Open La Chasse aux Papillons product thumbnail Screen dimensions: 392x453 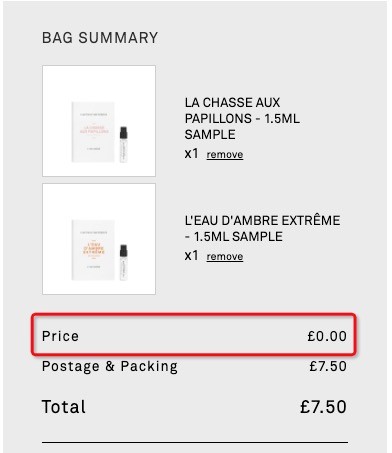(x=99, y=121)
